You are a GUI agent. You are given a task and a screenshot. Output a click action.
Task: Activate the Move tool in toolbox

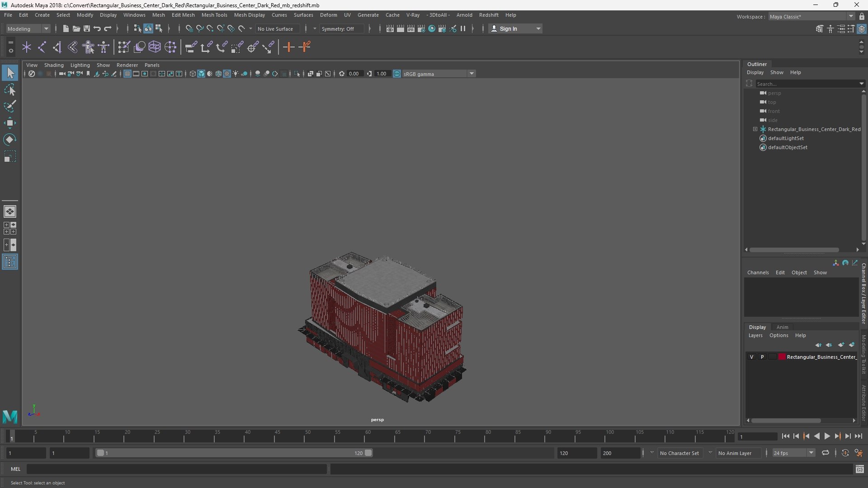10,123
